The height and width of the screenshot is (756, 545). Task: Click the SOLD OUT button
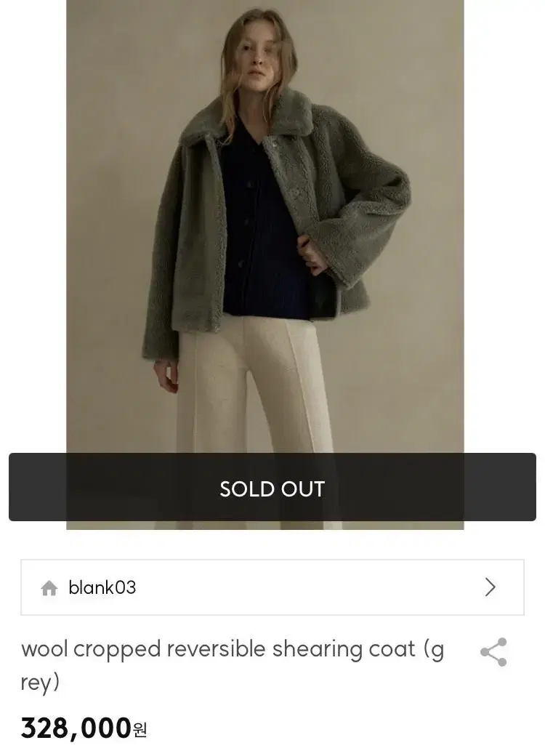[272, 487]
